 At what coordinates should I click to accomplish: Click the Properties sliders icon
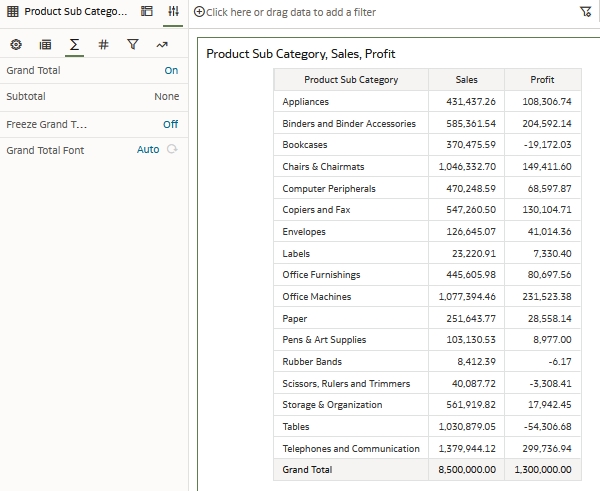[x=173, y=12]
